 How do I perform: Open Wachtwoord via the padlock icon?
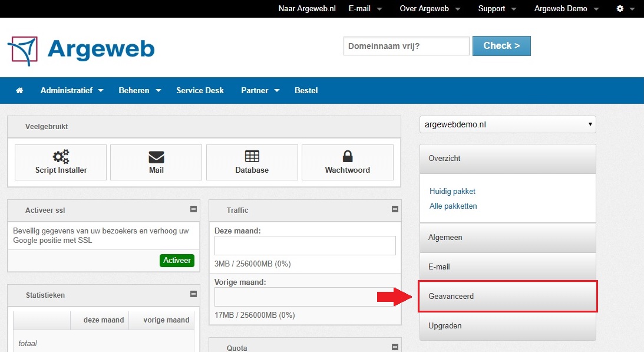coord(348,156)
